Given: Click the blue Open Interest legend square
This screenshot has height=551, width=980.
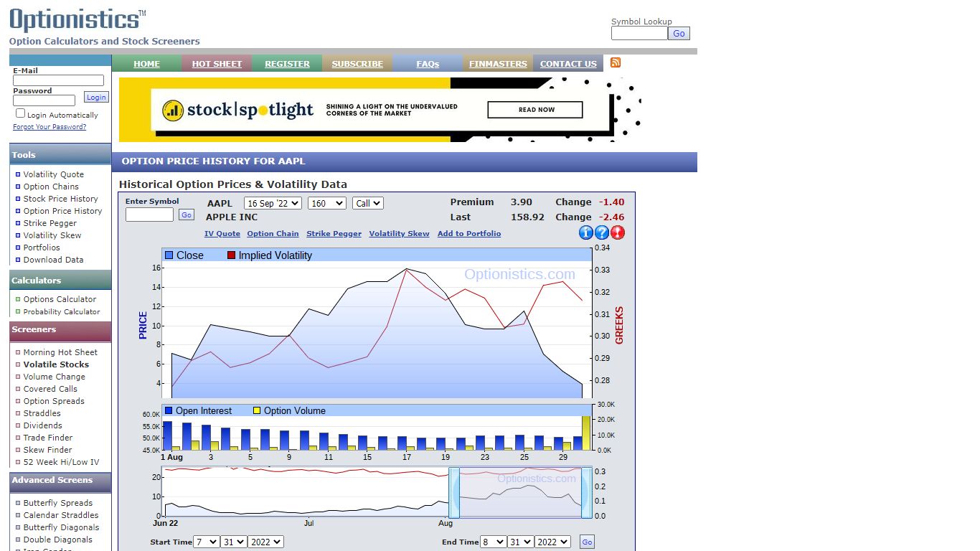Looking at the screenshot, I should (169, 410).
